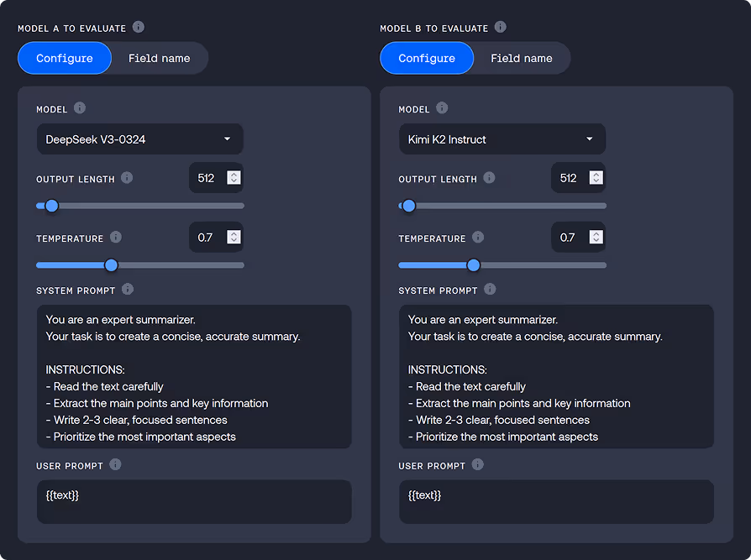The image size is (751, 560).
Task: Select Configure tab for Model B
Action: coord(427,58)
